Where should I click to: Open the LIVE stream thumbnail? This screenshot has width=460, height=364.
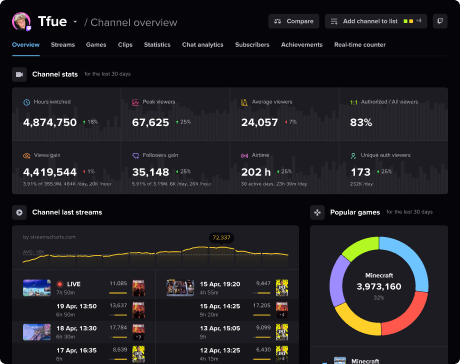[x=37, y=288]
